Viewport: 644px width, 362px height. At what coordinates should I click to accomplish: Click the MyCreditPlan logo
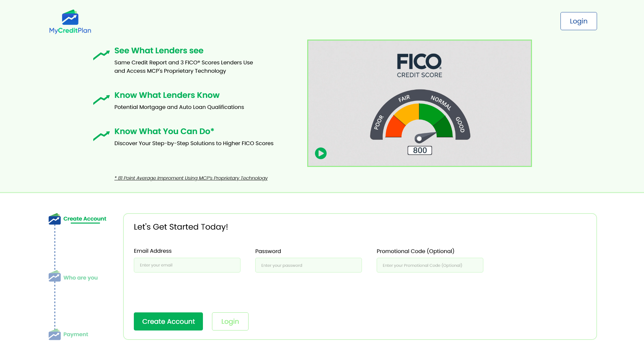coord(70,22)
